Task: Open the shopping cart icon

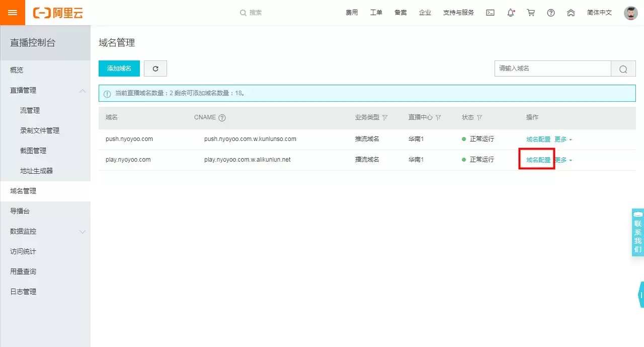Action: coord(531,13)
